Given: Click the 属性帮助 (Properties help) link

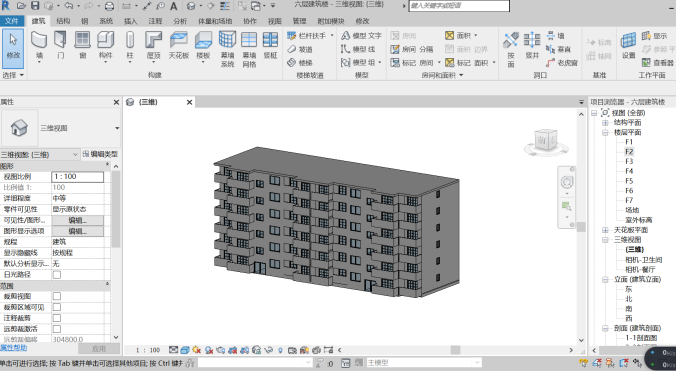Looking at the screenshot, I should click(x=13, y=348).
